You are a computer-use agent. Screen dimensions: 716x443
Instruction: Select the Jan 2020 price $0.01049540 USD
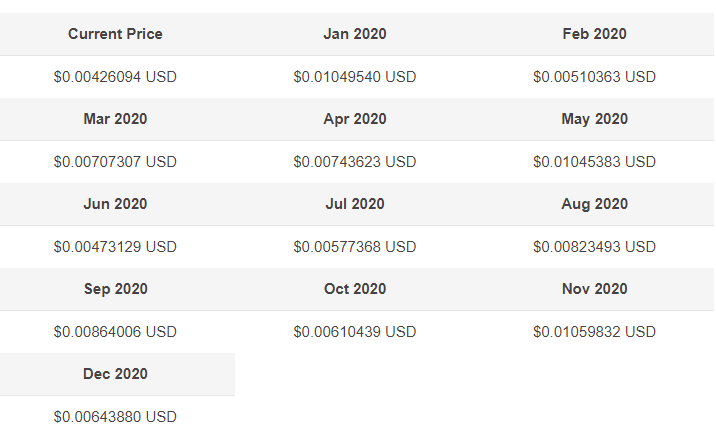(355, 77)
